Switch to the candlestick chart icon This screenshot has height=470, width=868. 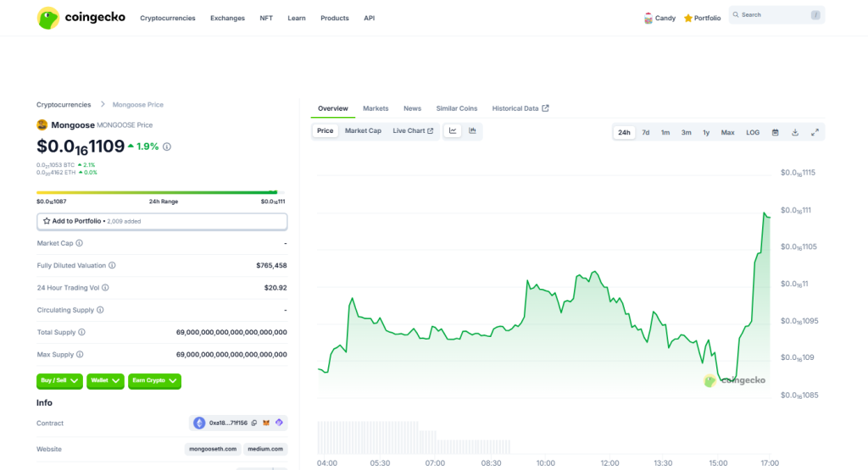point(472,131)
